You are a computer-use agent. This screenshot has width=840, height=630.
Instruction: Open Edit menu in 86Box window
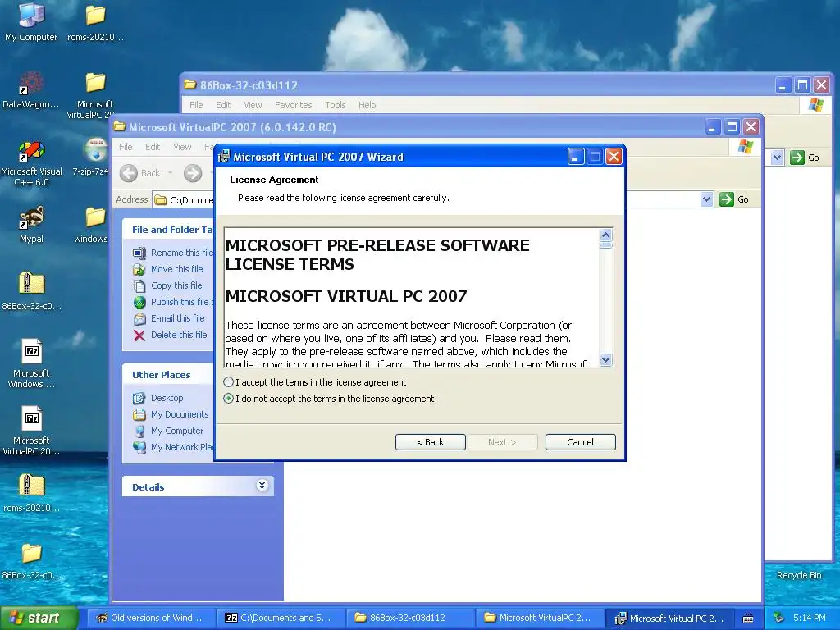(223, 105)
